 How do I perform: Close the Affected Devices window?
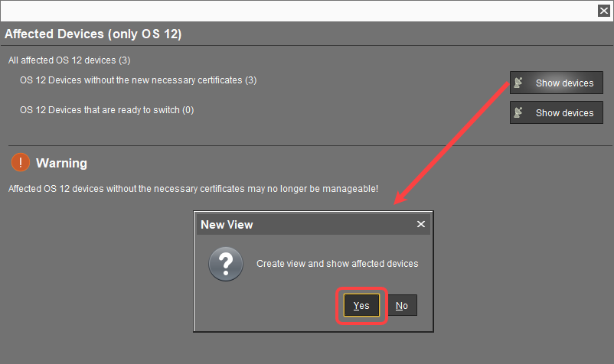click(603, 11)
